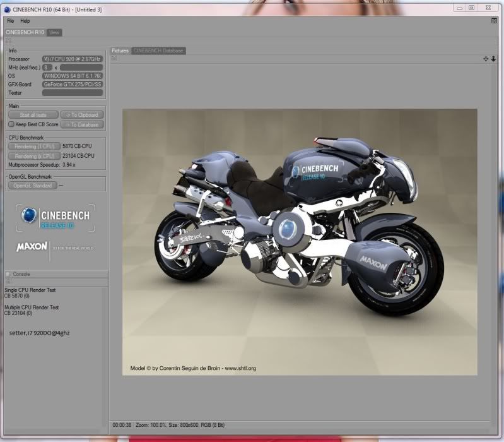Click 'CB 5870 (0)' console line
504x442 pixels.
click(16, 296)
